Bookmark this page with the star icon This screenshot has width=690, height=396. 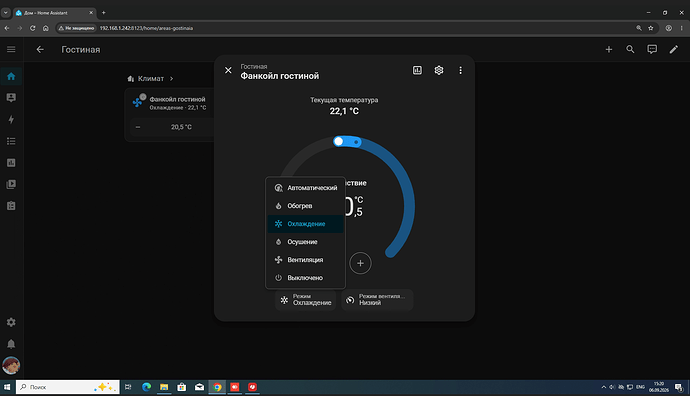click(x=651, y=28)
